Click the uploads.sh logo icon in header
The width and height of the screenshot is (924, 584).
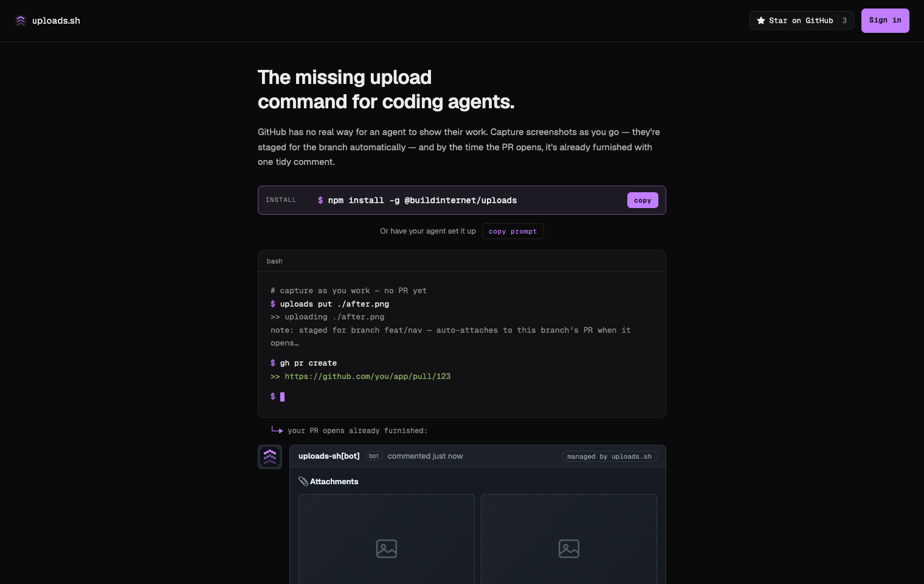tap(21, 21)
